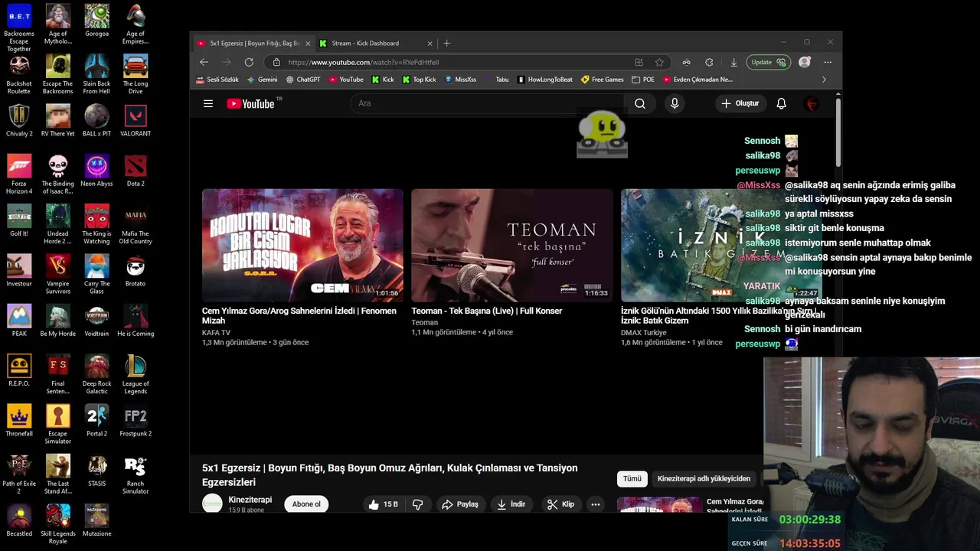Image resolution: width=980 pixels, height=551 pixels.
Task: Open POE bookmarks folder
Action: (x=643, y=80)
